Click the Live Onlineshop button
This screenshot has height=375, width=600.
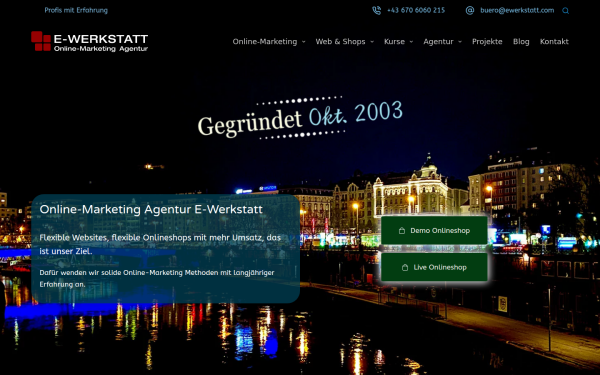(x=434, y=267)
